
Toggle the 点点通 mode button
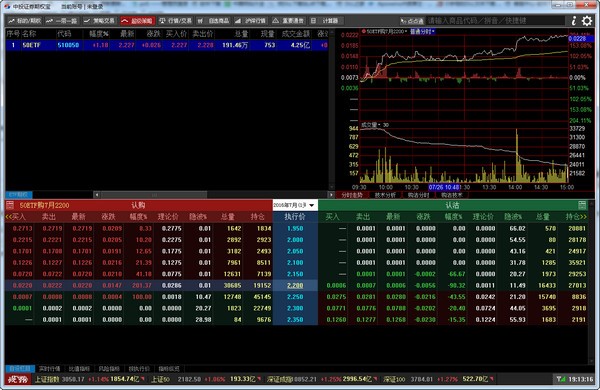[412, 21]
